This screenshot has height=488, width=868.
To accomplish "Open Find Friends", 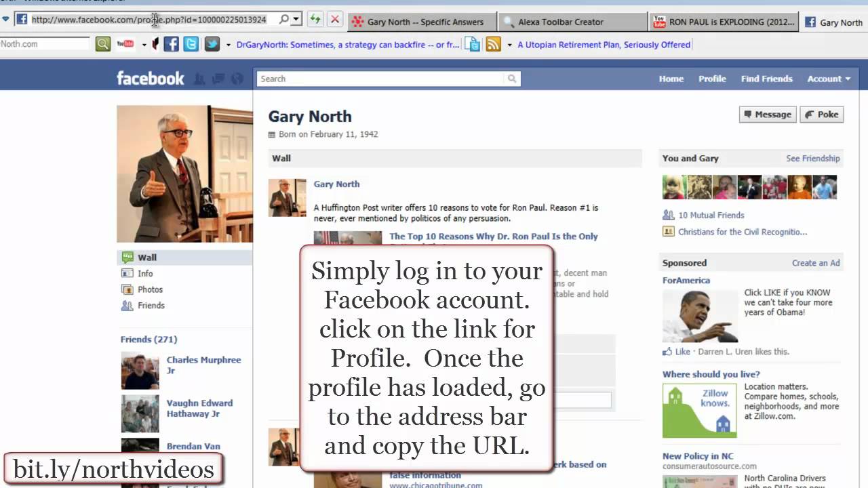I will coord(766,79).
